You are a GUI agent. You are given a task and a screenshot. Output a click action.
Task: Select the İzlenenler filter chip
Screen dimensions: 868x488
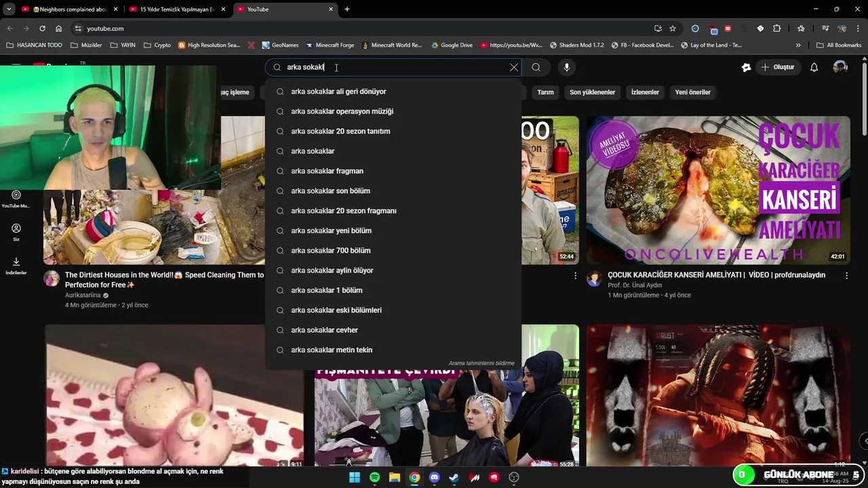(645, 92)
